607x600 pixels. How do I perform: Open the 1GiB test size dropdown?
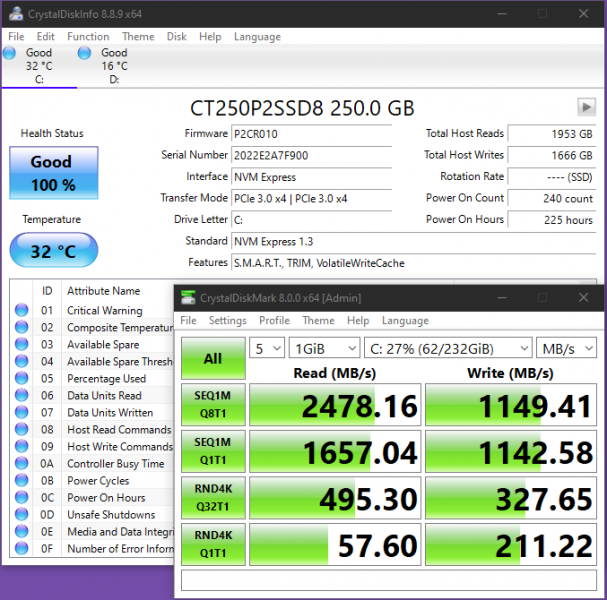323,348
